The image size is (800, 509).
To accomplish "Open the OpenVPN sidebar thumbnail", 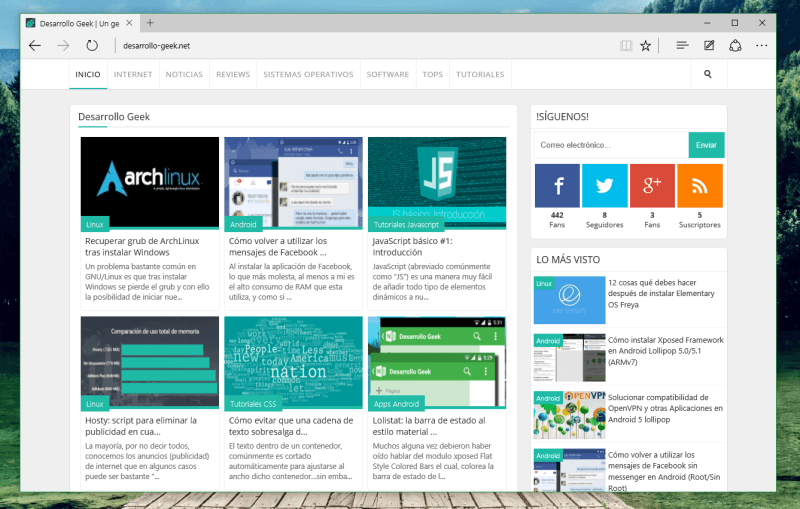I will click(569, 415).
